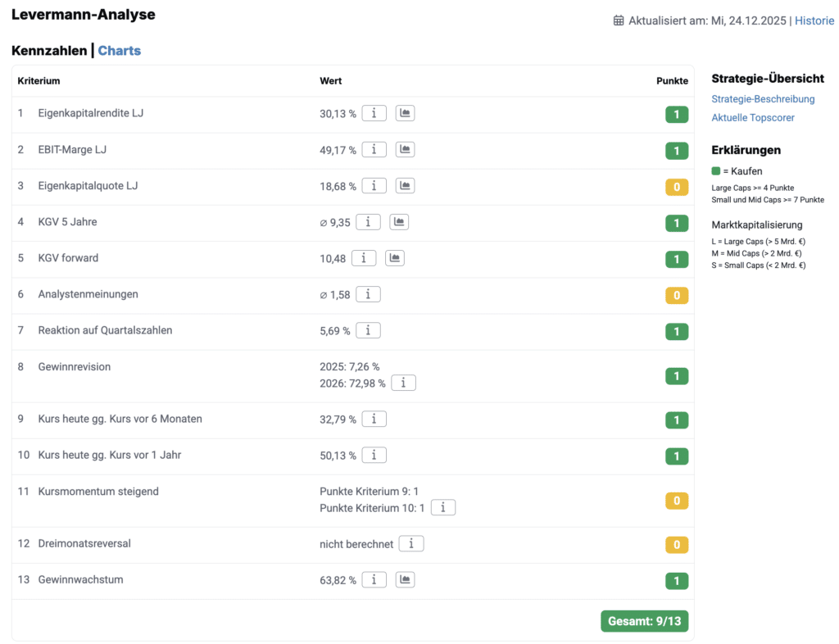839x644 pixels.
Task: Click the yellow 0 badge for Analystenmeinungen
Action: pyautogui.click(x=676, y=295)
